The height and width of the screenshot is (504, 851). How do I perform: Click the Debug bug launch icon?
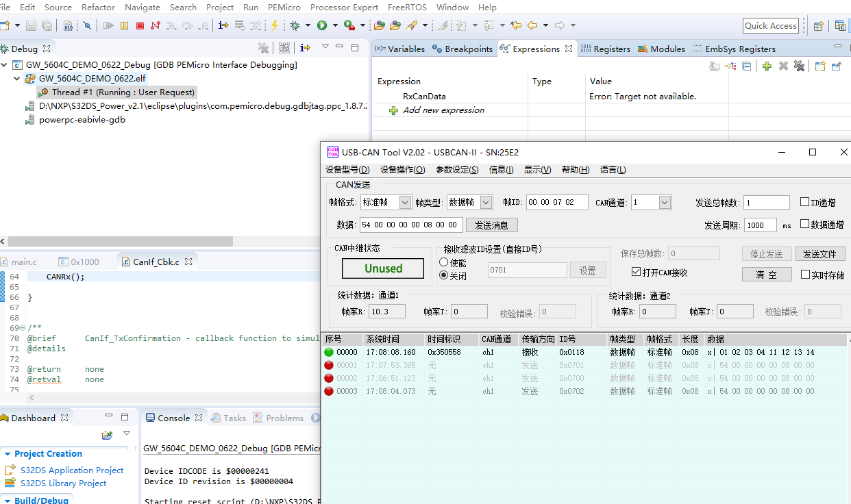295,25
